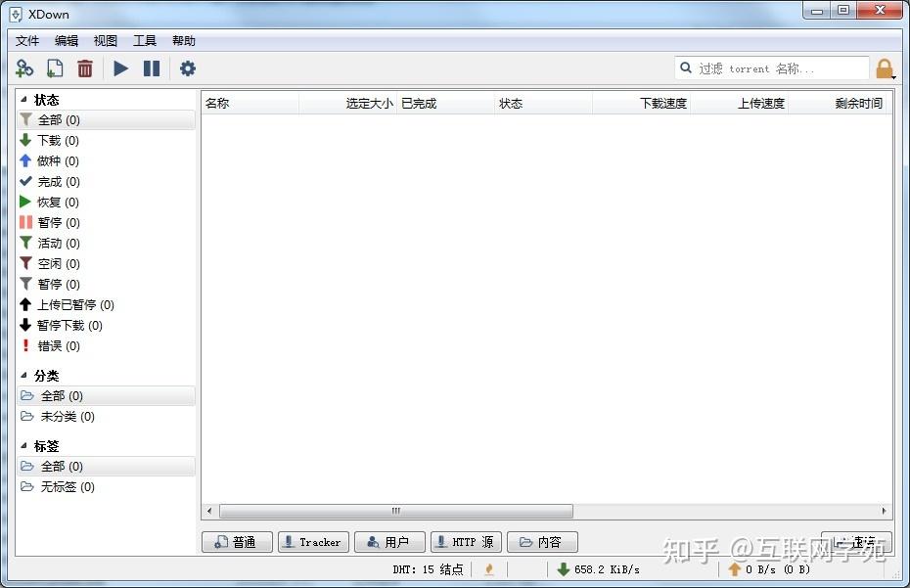
Task: Collapse the 分类 sidebar section
Action: 22,375
